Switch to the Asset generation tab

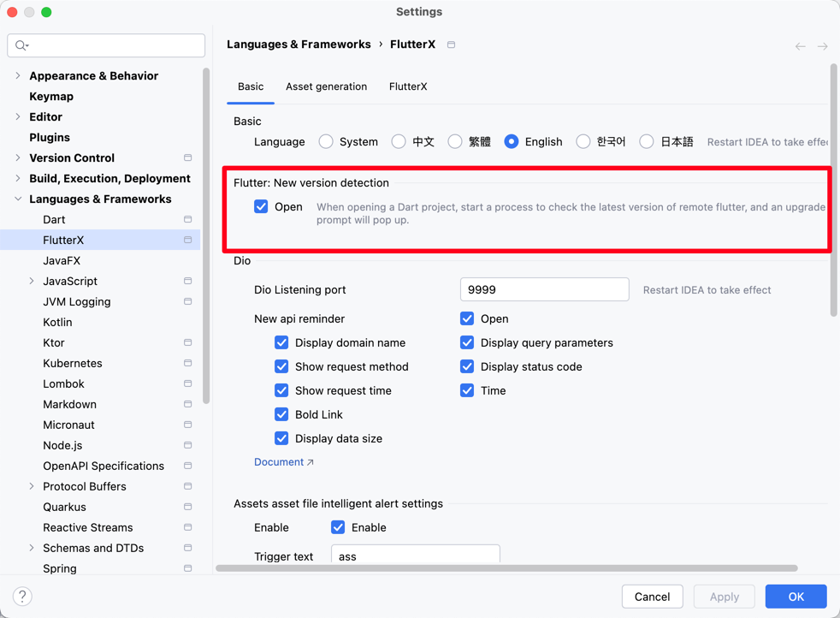tap(326, 86)
